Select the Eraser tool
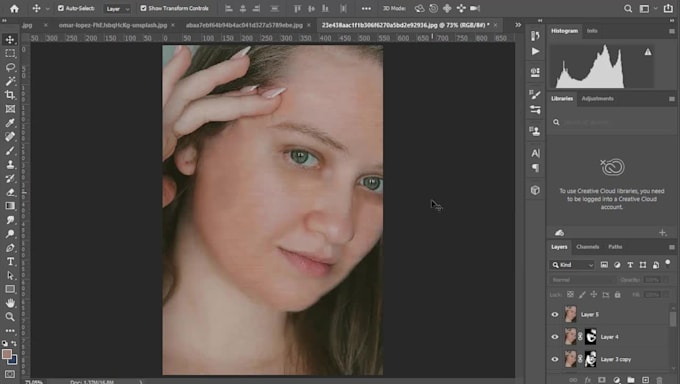 (10, 192)
